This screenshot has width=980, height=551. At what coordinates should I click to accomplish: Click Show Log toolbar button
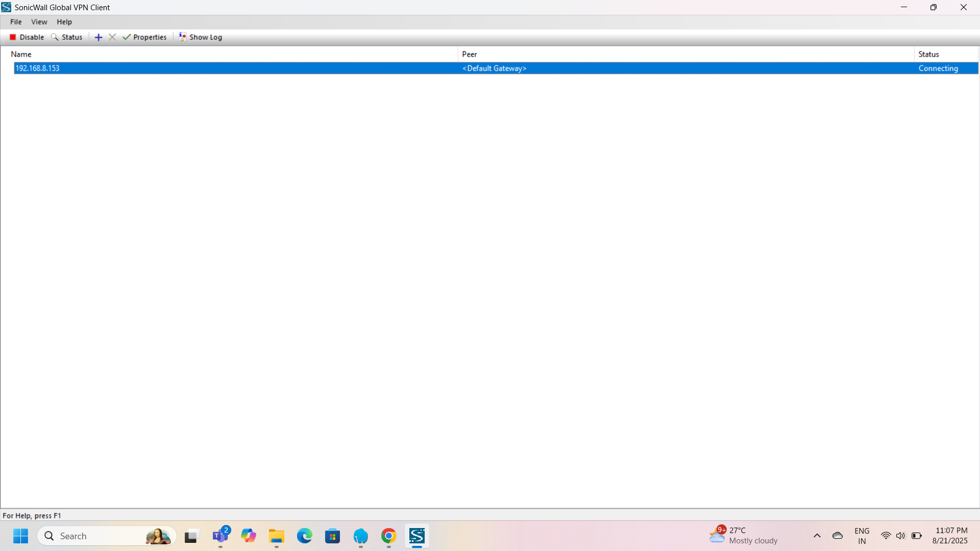point(200,37)
